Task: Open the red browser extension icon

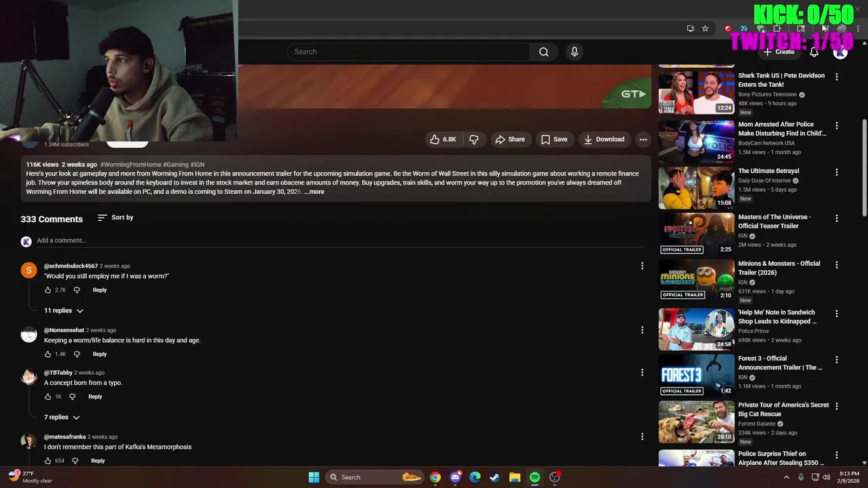Action: pyautogui.click(x=728, y=28)
